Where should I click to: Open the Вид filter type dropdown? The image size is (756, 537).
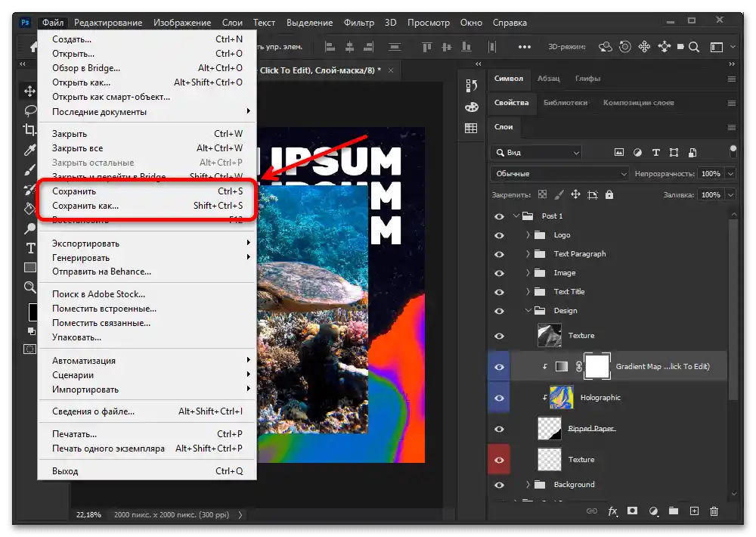click(536, 153)
